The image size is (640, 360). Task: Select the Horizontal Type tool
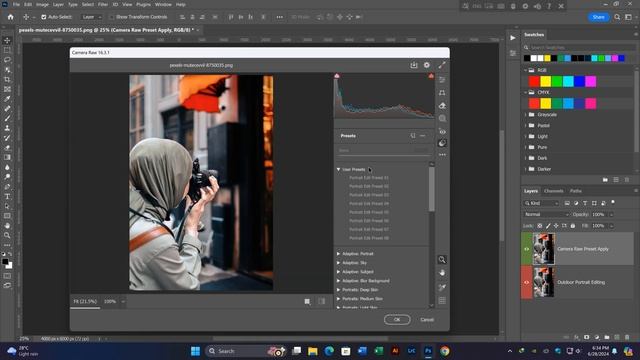pos(7,196)
